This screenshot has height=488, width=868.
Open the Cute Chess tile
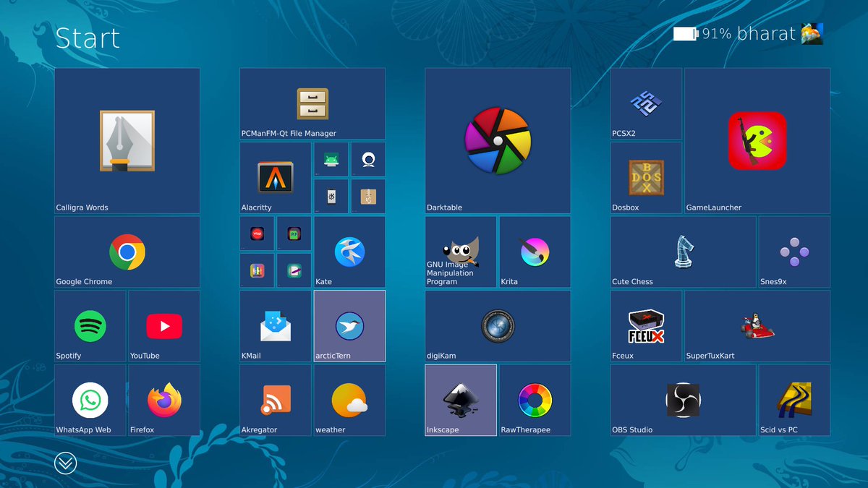tap(683, 252)
